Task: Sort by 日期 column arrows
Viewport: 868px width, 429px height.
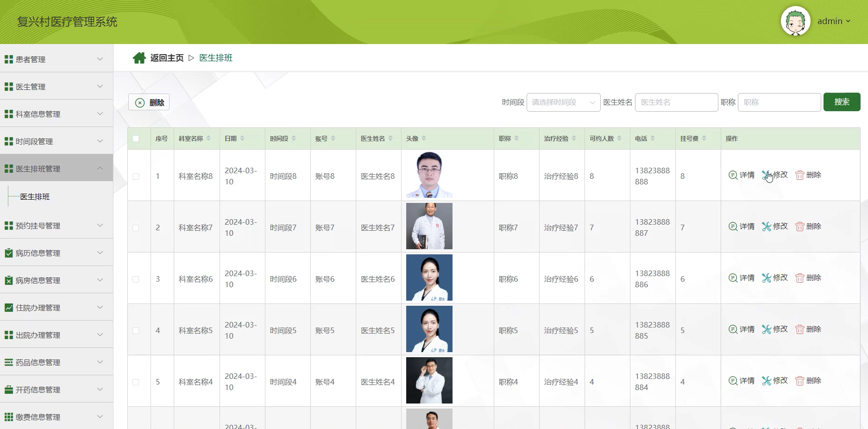Action: [x=242, y=139]
